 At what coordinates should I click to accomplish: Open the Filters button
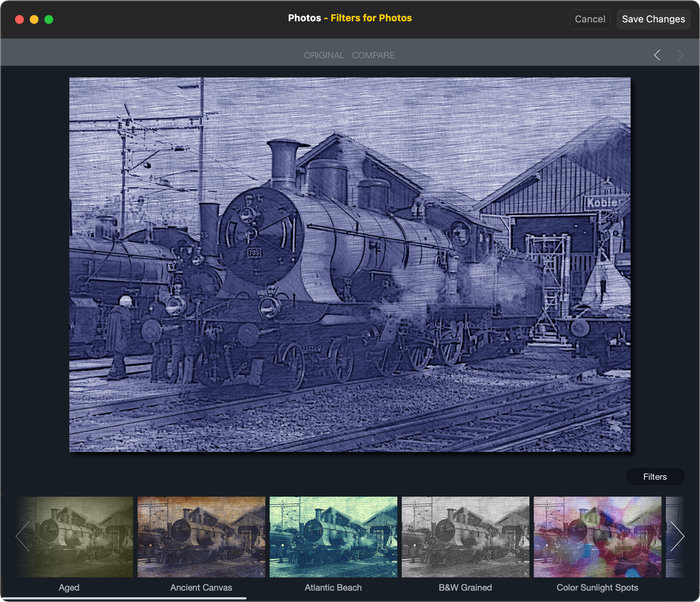[655, 476]
